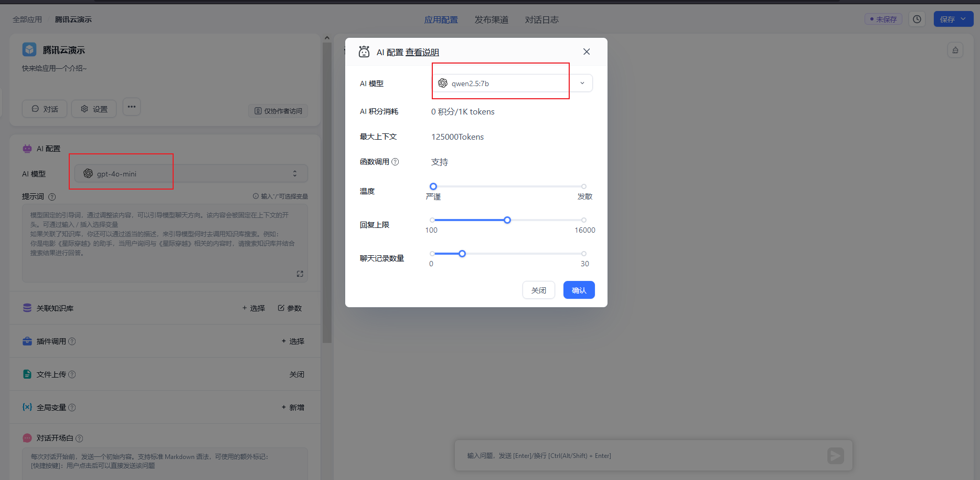
Task: Open the history clock icon
Action: coord(917,19)
